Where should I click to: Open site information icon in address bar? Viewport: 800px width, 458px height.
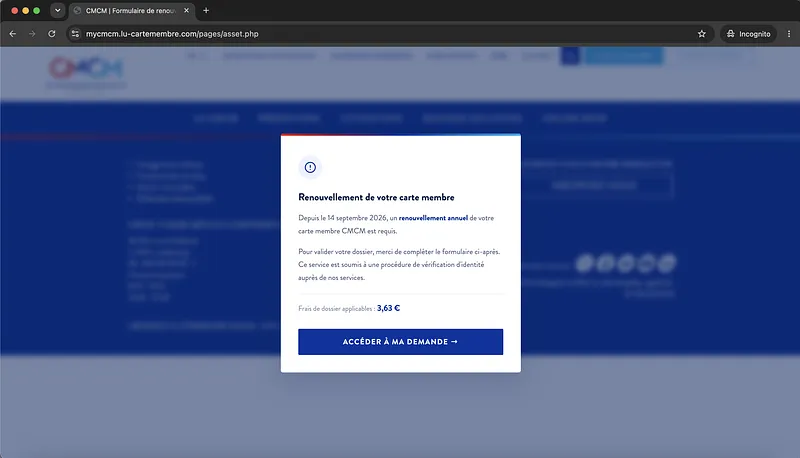pos(76,34)
